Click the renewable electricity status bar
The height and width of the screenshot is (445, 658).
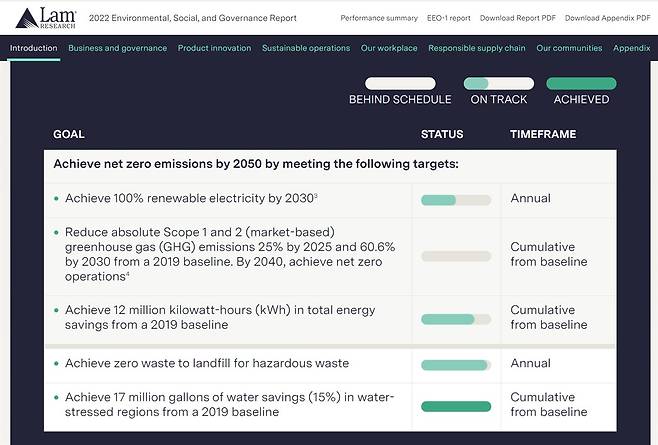point(456,199)
